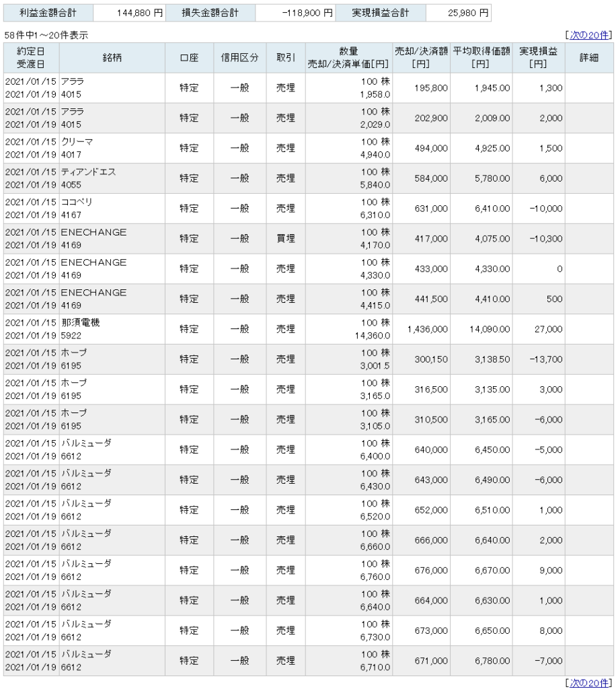
Task: Click the -13,700 realized loss value
Action: click(x=546, y=359)
